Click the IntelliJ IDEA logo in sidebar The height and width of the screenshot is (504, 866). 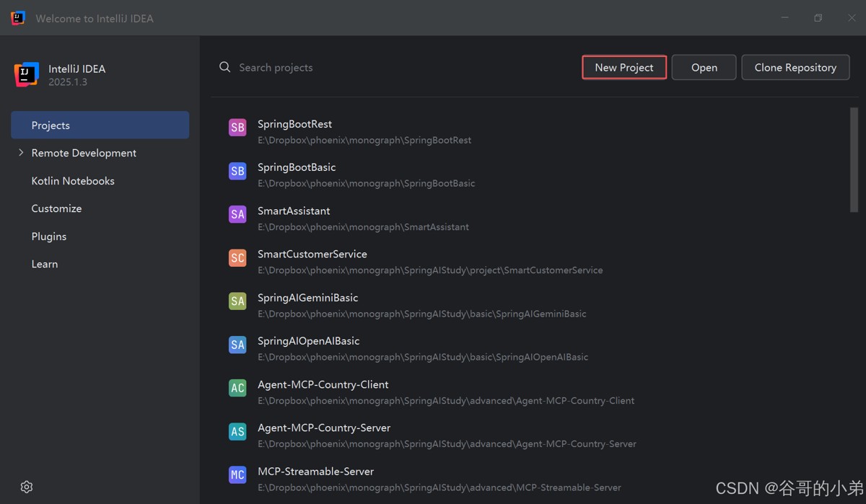(26, 74)
